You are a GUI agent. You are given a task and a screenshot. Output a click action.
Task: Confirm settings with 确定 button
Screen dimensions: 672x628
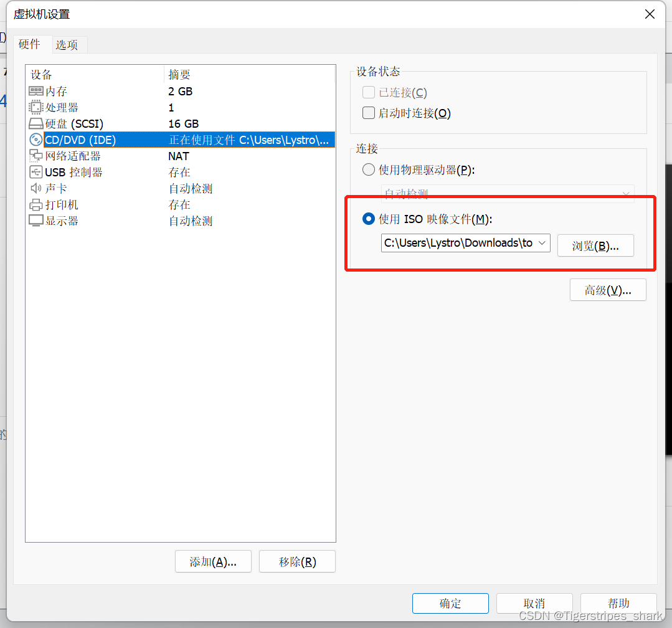tap(450, 603)
